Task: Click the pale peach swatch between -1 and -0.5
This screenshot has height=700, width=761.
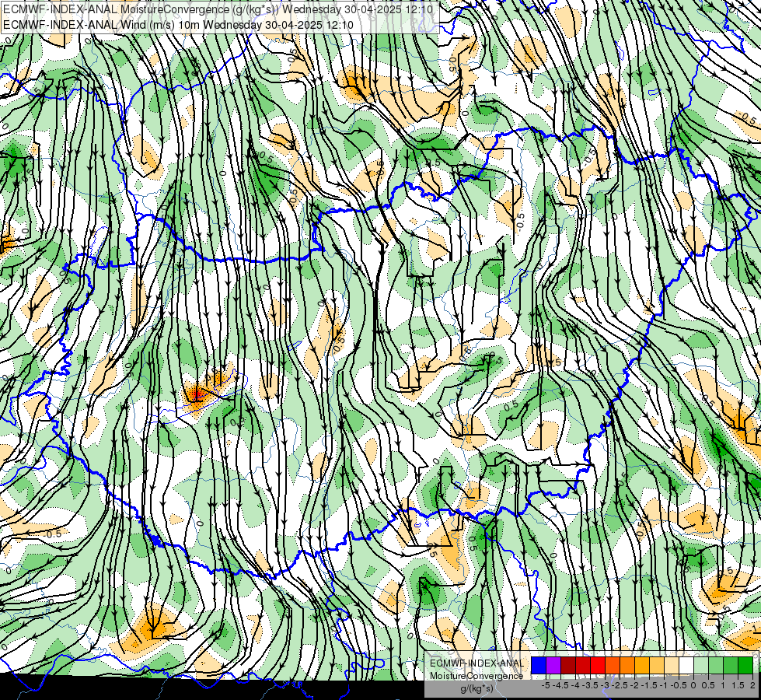Action: point(672,666)
